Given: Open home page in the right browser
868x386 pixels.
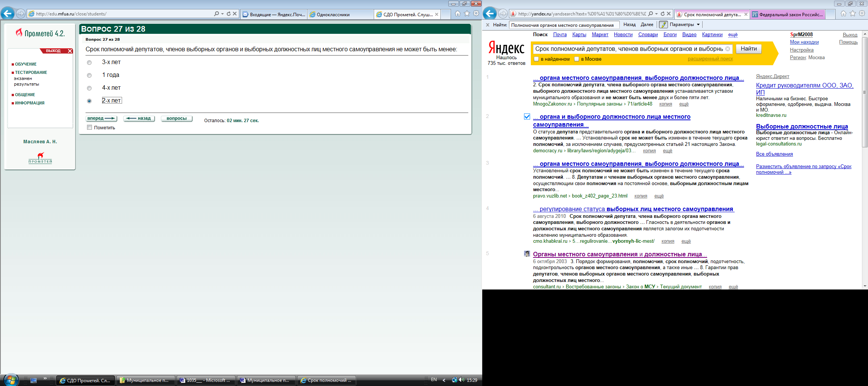Looking at the screenshot, I should pos(844,14).
